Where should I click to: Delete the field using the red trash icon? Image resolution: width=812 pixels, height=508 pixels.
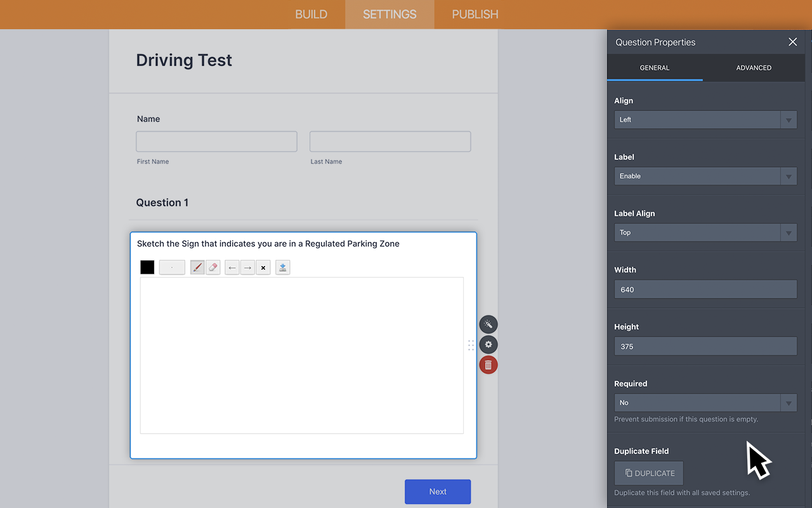point(488,365)
